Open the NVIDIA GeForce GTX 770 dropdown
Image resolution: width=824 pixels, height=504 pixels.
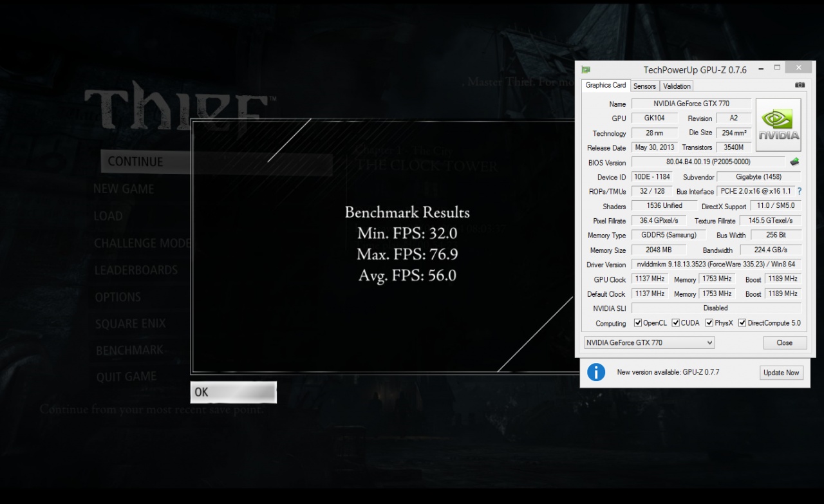[x=649, y=342]
